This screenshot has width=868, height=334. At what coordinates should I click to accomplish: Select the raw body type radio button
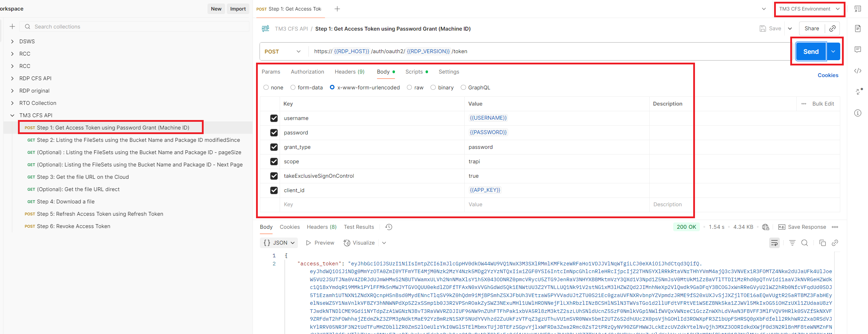point(409,88)
